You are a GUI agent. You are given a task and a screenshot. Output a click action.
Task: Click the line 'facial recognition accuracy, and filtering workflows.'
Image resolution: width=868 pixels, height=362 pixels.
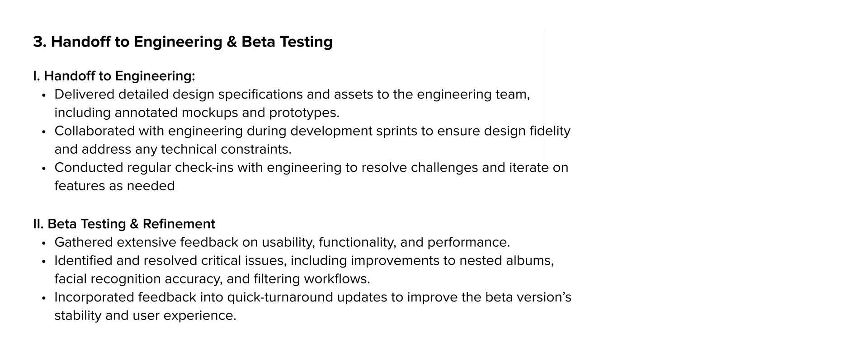[212, 279]
